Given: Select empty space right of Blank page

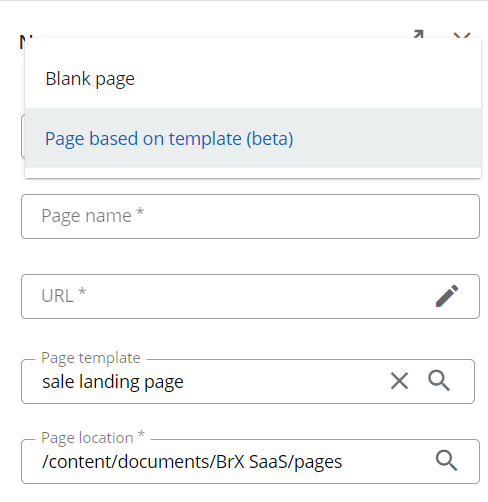Looking at the screenshot, I should point(307,79).
